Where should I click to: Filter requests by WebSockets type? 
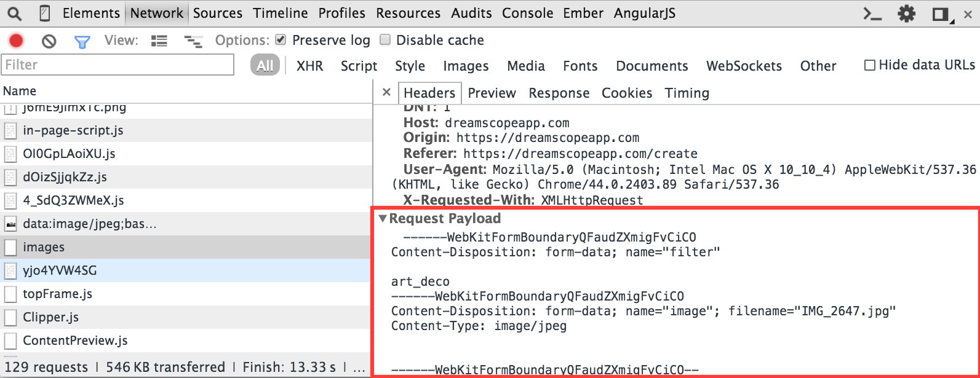click(744, 66)
